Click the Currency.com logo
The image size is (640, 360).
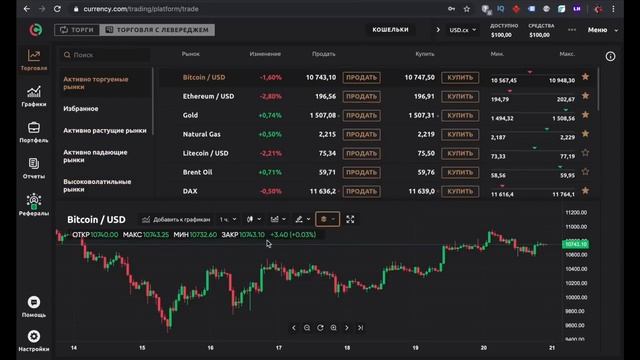[x=36, y=30]
